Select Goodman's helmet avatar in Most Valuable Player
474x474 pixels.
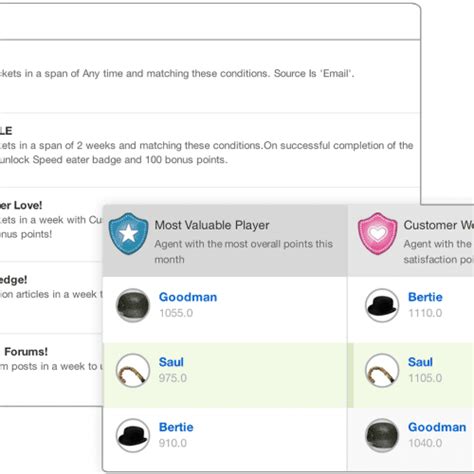tap(133, 305)
